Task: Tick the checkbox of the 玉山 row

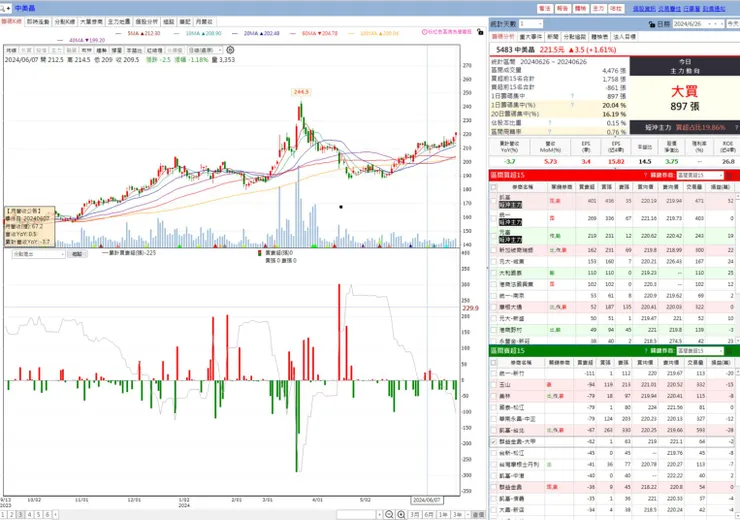Action: [x=494, y=385]
